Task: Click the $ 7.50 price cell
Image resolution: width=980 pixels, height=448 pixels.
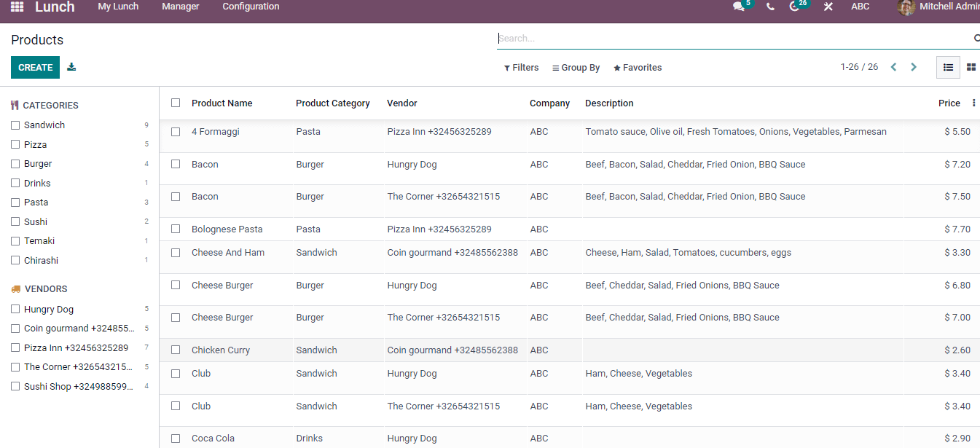Action: point(957,197)
